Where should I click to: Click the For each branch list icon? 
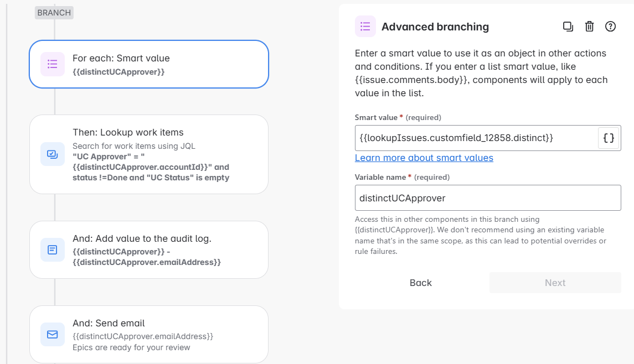coord(53,64)
